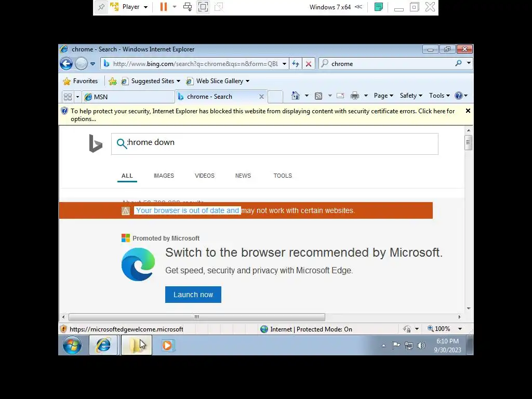The height and width of the screenshot is (399, 532).
Task: Click the Launch now button
Action: click(193, 295)
